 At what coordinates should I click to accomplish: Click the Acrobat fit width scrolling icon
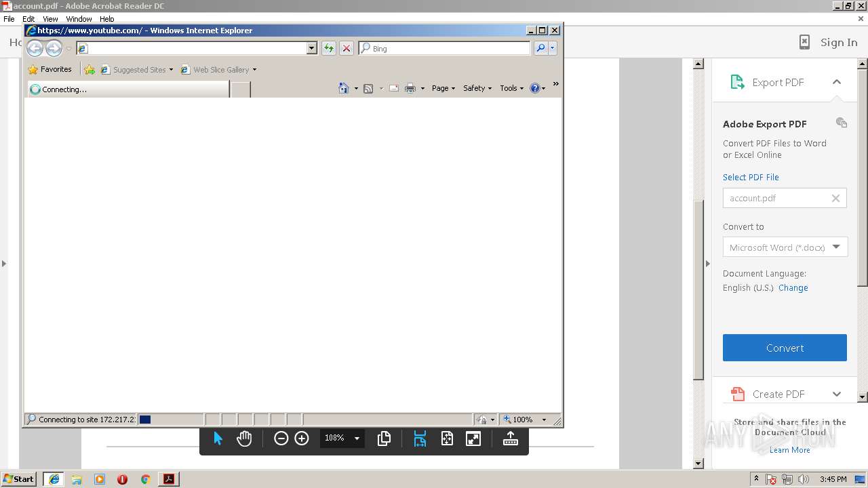tap(420, 439)
